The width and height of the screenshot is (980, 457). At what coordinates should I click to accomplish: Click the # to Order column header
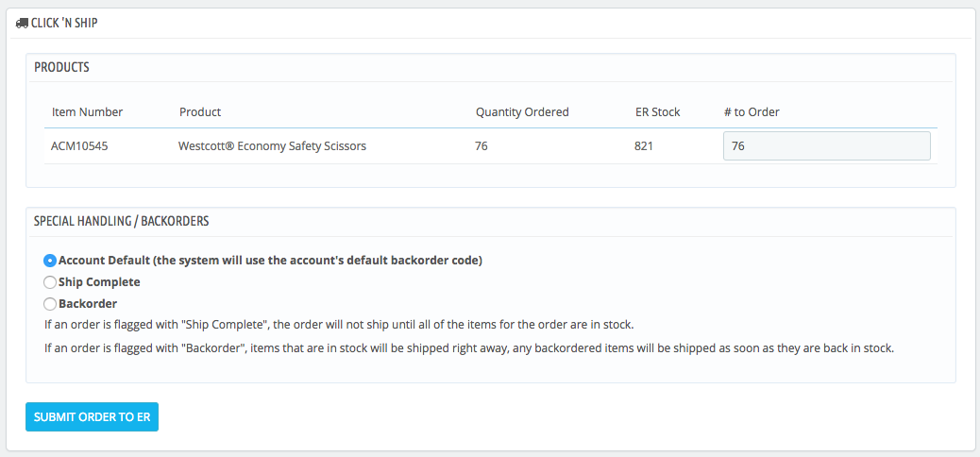pyautogui.click(x=752, y=112)
